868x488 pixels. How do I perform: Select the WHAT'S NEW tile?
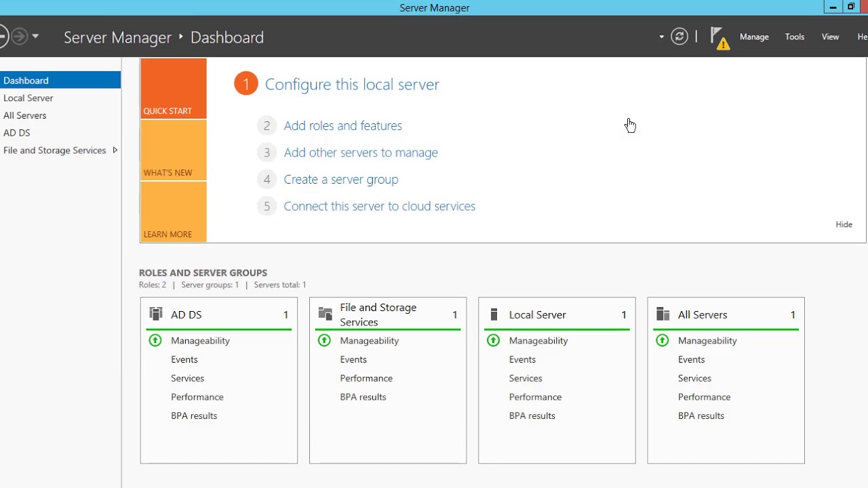tap(174, 150)
